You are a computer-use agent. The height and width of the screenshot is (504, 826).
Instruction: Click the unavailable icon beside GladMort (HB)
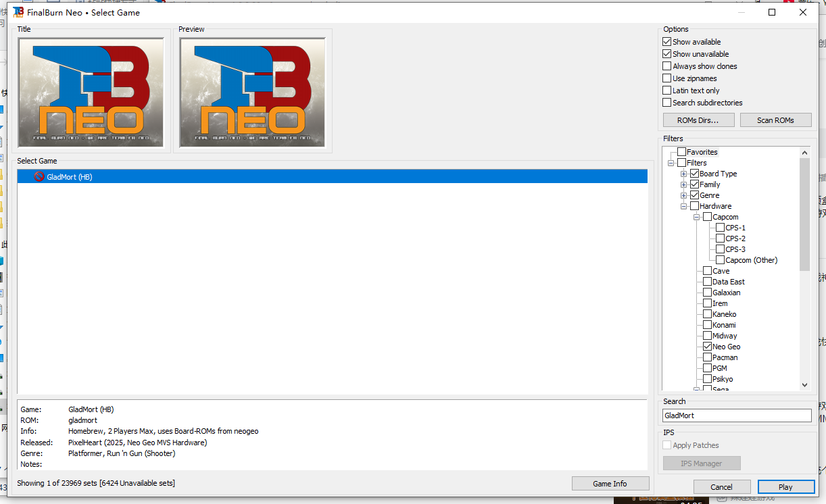(39, 177)
